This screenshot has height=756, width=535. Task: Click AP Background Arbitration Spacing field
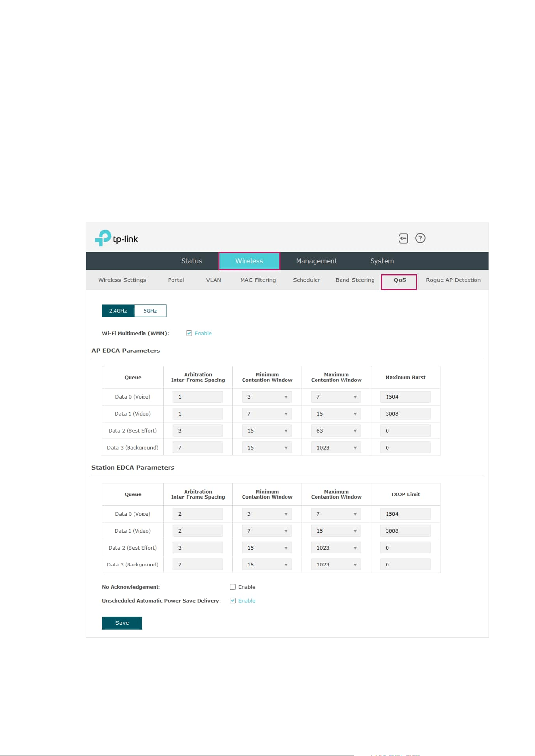pos(198,448)
